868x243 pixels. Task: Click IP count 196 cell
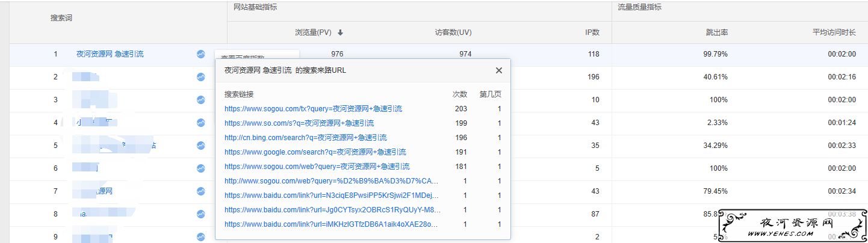point(594,77)
